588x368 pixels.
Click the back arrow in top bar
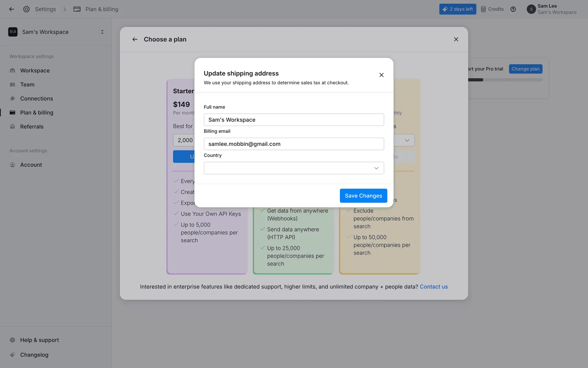12,9
